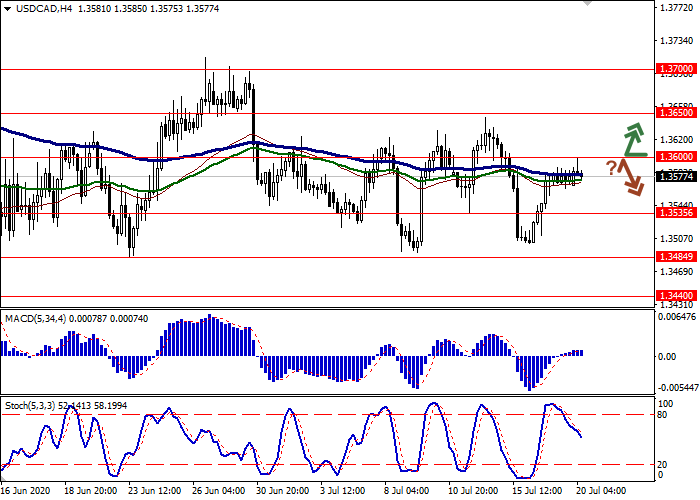Click the 30 Jun 20:00 time label
Screen dimensions: 700x500
(x=282, y=491)
